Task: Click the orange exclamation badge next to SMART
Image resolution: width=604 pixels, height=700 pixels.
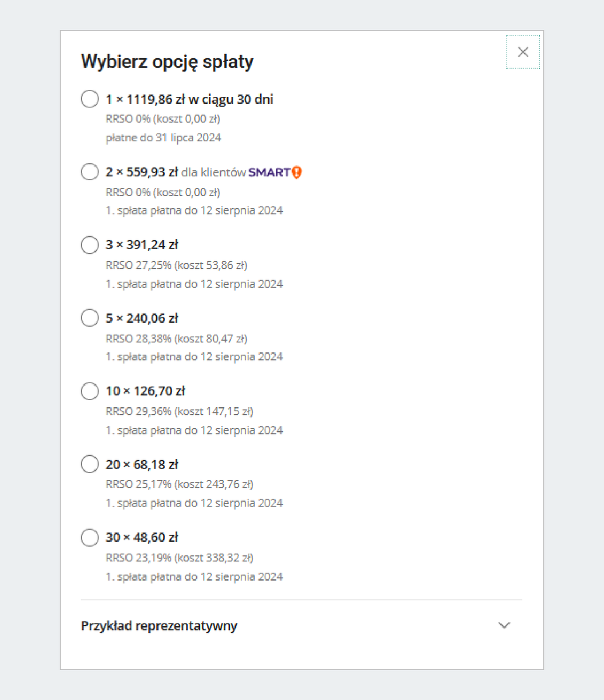Action: 299,172
